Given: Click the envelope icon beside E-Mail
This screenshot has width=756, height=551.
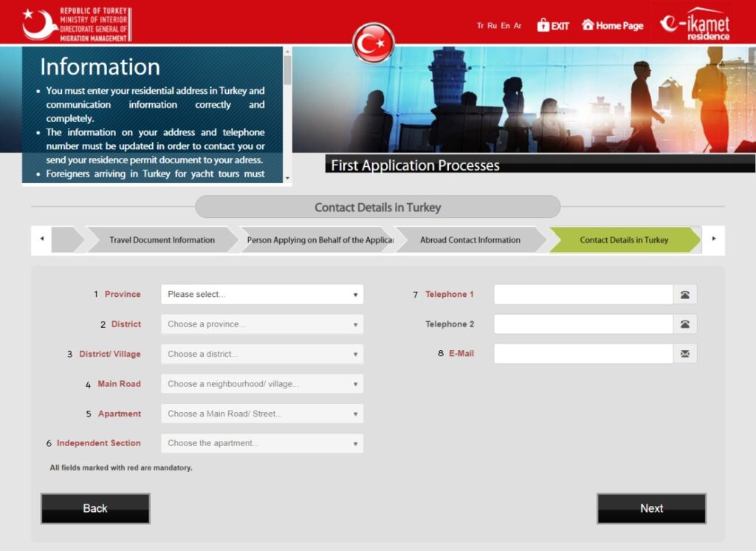Looking at the screenshot, I should point(684,354).
